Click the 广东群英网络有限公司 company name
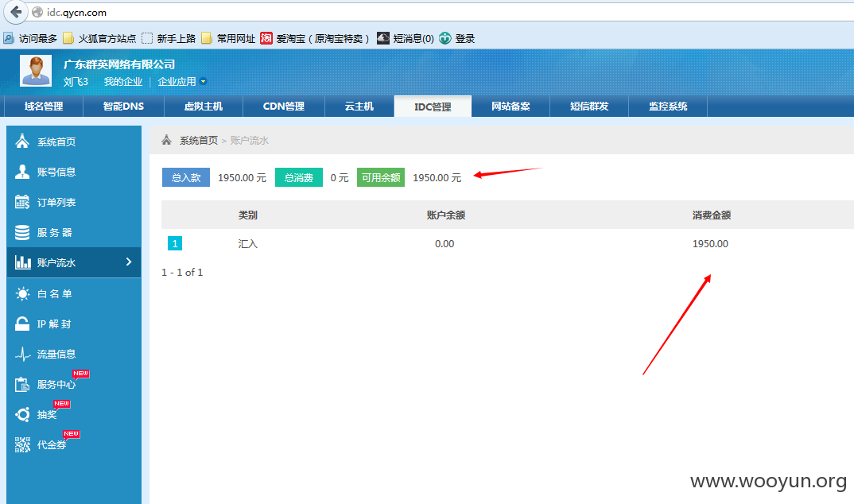The width and height of the screenshot is (854, 504). pyautogui.click(x=119, y=64)
